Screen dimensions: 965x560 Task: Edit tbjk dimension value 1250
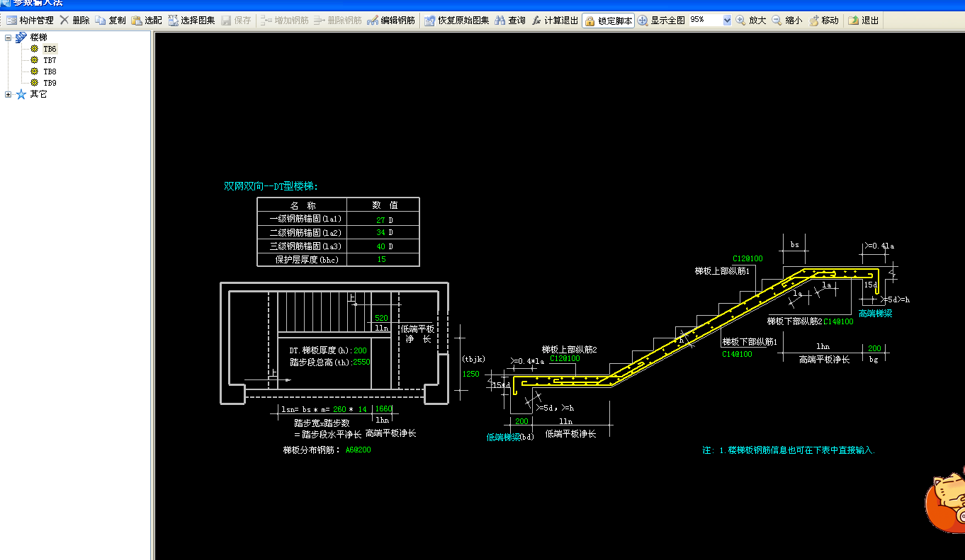tap(470, 374)
